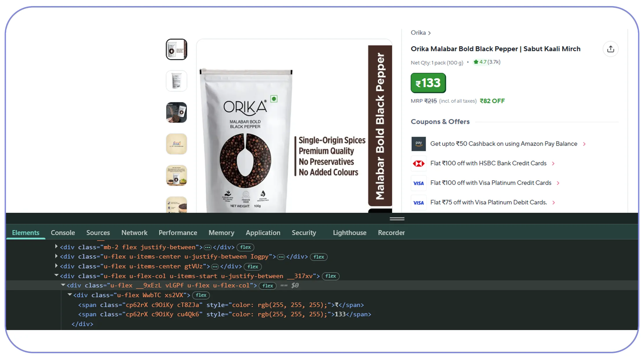The width and height of the screenshot is (644, 359).
Task: Open the Performance tab
Action: coord(178,233)
